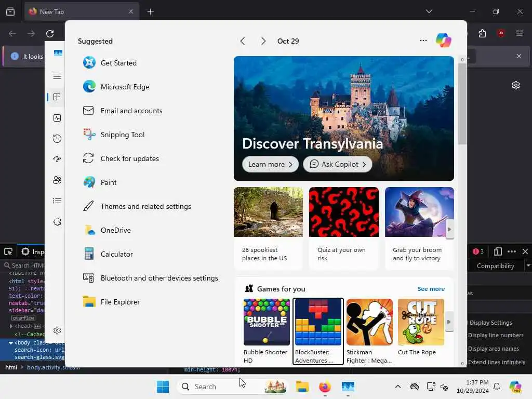532x399 pixels.
Task: Select Check for updates suggestion
Action: (x=121, y=158)
